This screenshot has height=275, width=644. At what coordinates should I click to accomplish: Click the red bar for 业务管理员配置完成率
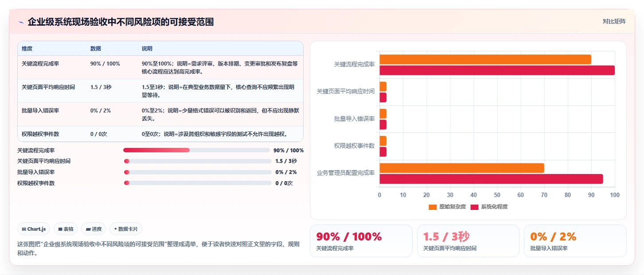(491, 179)
